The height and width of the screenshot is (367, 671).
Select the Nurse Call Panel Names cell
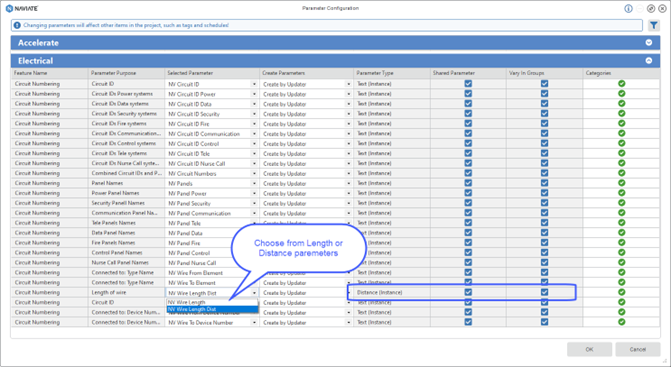126,263
